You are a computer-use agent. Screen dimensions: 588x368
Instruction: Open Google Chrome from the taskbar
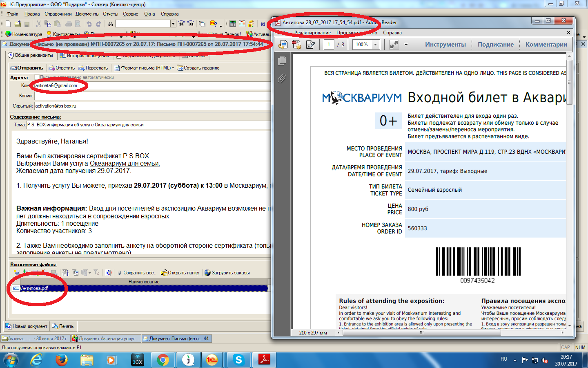click(163, 360)
